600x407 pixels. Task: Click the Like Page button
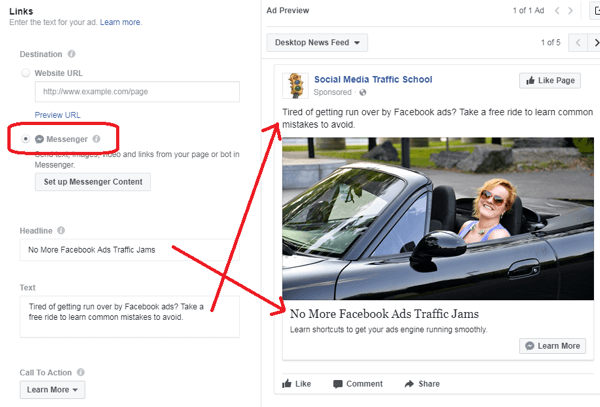(550, 80)
